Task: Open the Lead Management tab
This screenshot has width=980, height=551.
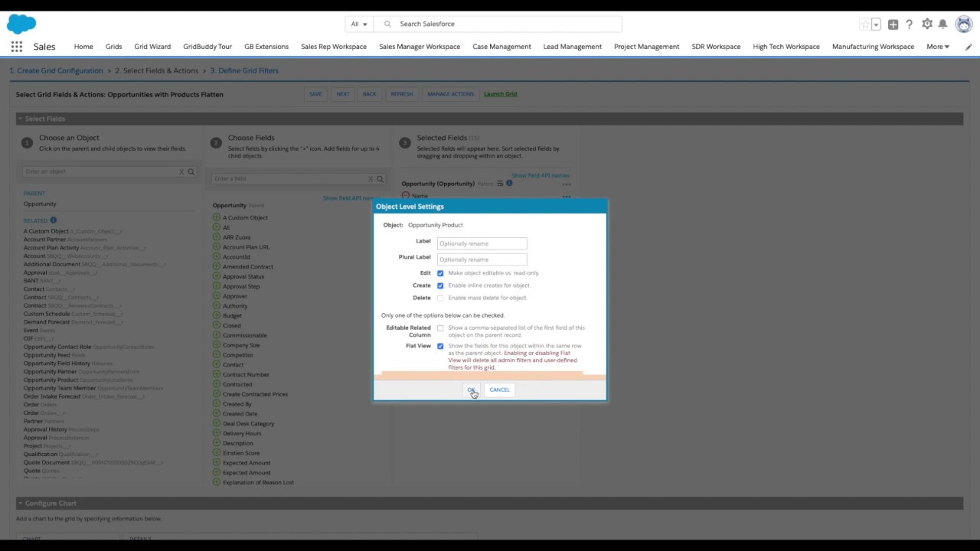Action: tap(573, 47)
